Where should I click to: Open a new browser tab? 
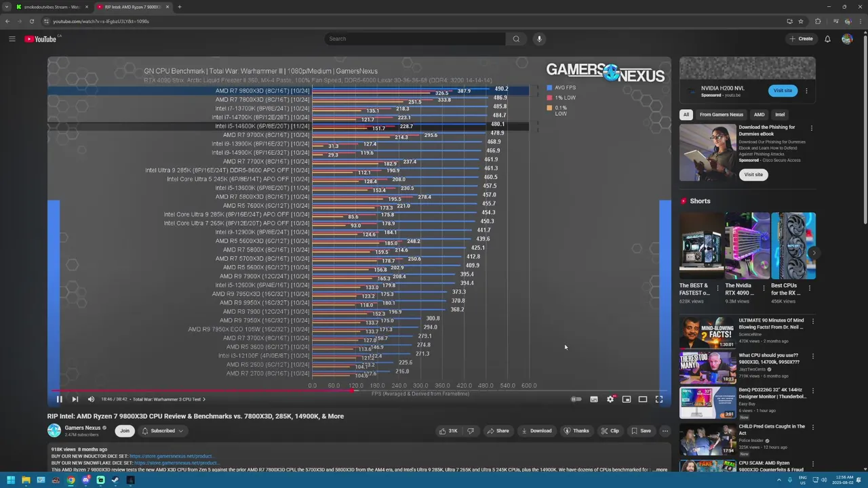tap(179, 7)
